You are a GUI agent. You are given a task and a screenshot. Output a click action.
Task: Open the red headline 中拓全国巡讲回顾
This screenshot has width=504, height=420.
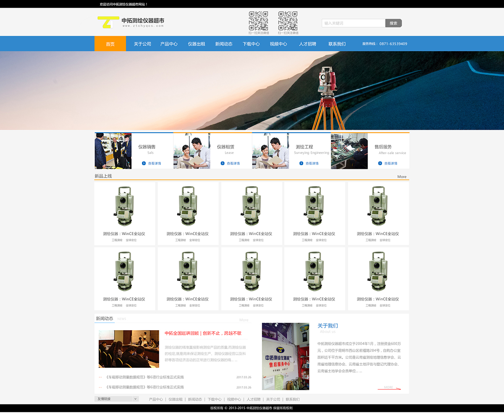[x=203, y=333]
